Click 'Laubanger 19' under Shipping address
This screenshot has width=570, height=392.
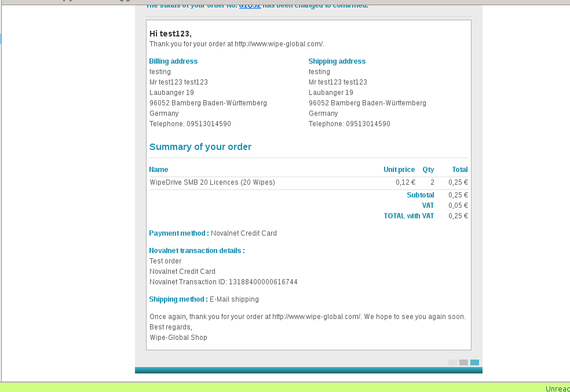(331, 93)
